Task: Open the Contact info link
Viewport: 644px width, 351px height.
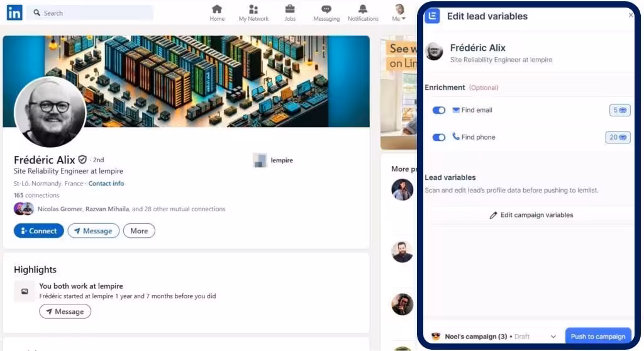Action: 106,184
